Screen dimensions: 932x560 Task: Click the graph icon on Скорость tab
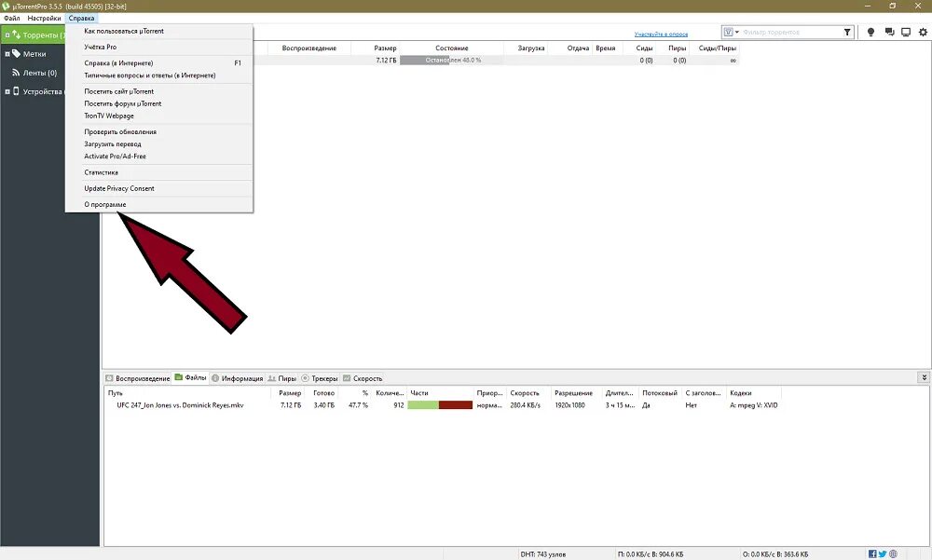(347, 378)
